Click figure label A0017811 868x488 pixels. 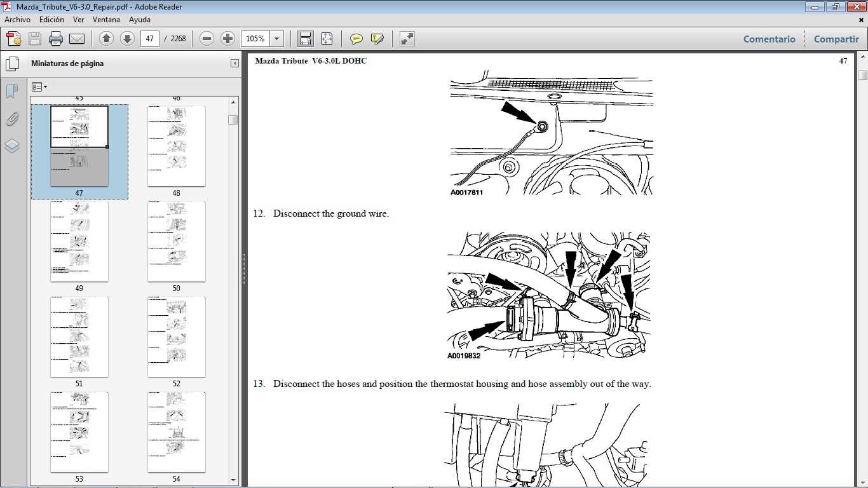(467, 192)
